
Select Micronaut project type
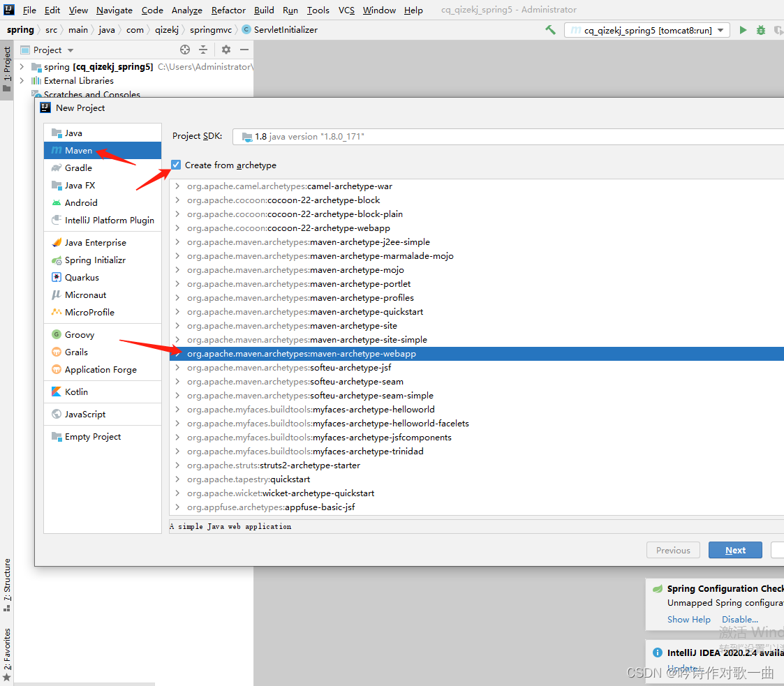point(103,294)
